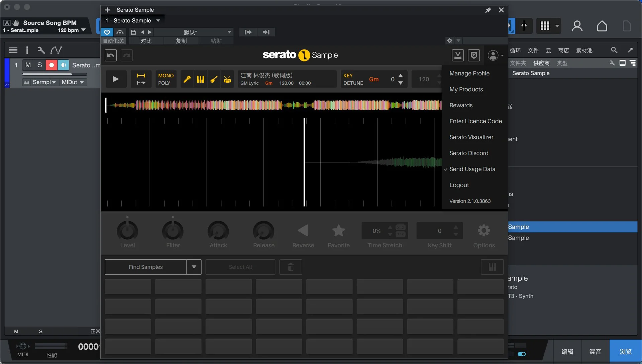Toggle the plugin power button

click(107, 32)
